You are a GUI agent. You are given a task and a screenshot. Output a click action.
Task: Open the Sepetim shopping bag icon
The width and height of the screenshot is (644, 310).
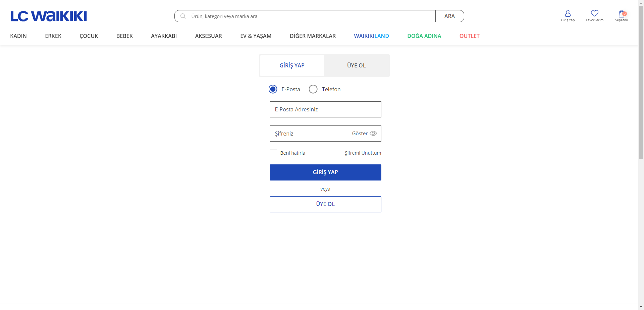tap(622, 14)
